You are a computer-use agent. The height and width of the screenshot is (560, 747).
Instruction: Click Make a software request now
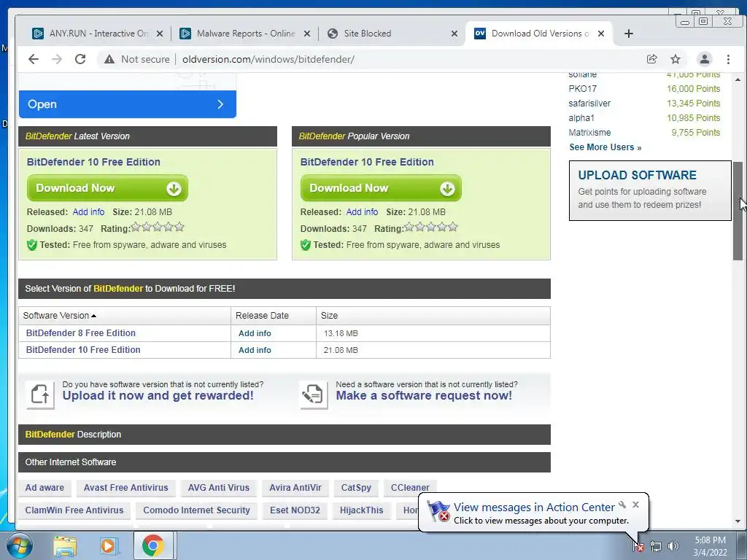pyautogui.click(x=424, y=395)
